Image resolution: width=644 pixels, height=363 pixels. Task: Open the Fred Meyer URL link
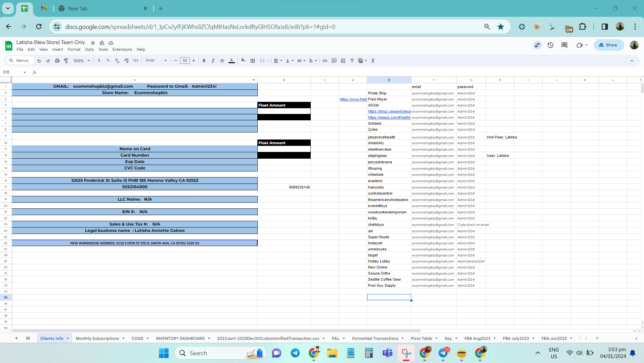click(353, 99)
